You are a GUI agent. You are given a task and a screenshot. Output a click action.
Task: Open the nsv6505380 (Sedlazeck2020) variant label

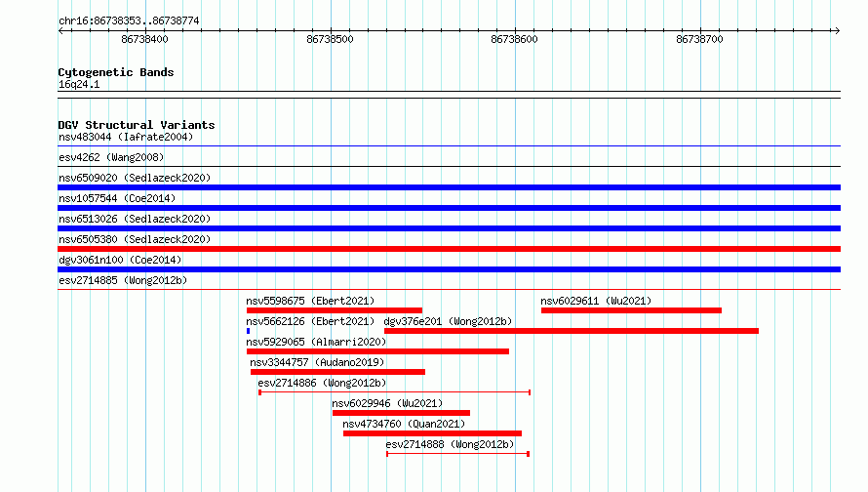point(135,239)
